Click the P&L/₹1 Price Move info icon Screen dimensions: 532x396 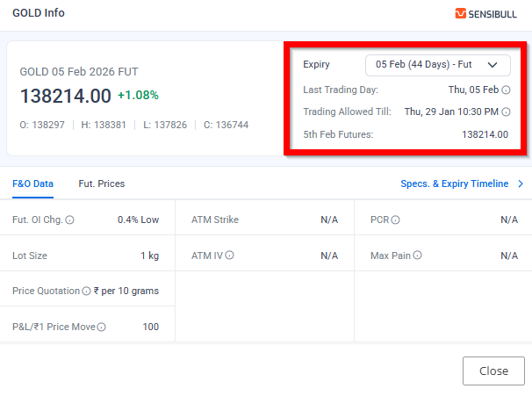102,328
